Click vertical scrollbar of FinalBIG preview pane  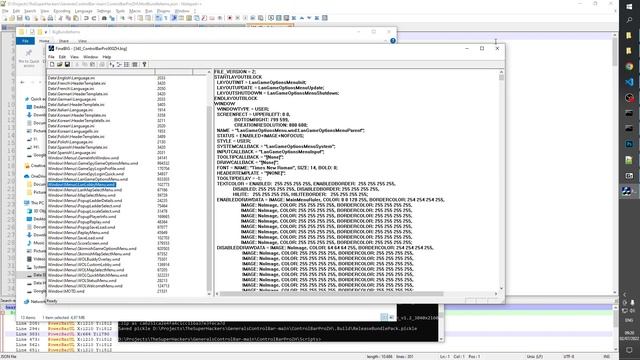501,180
